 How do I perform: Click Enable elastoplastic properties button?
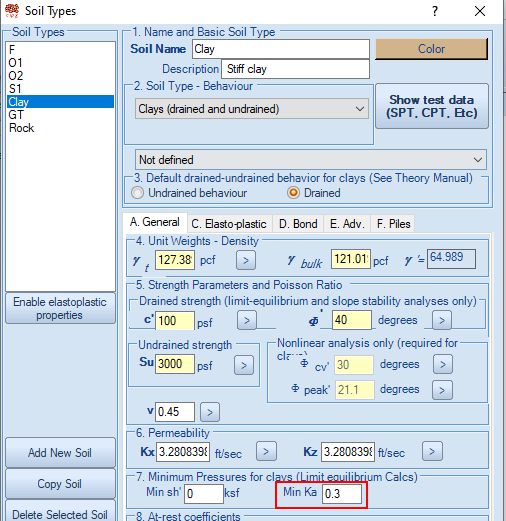pyautogui.click(x=60, y=308)
